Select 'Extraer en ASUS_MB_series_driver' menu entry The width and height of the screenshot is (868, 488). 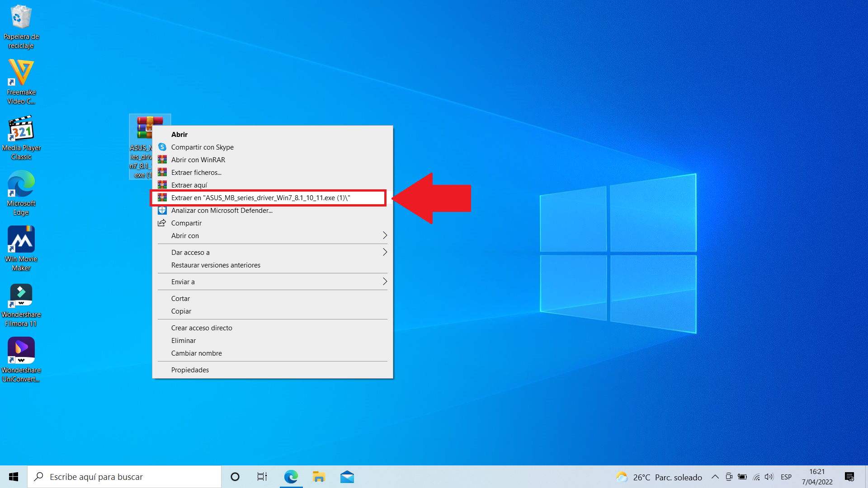260,198
